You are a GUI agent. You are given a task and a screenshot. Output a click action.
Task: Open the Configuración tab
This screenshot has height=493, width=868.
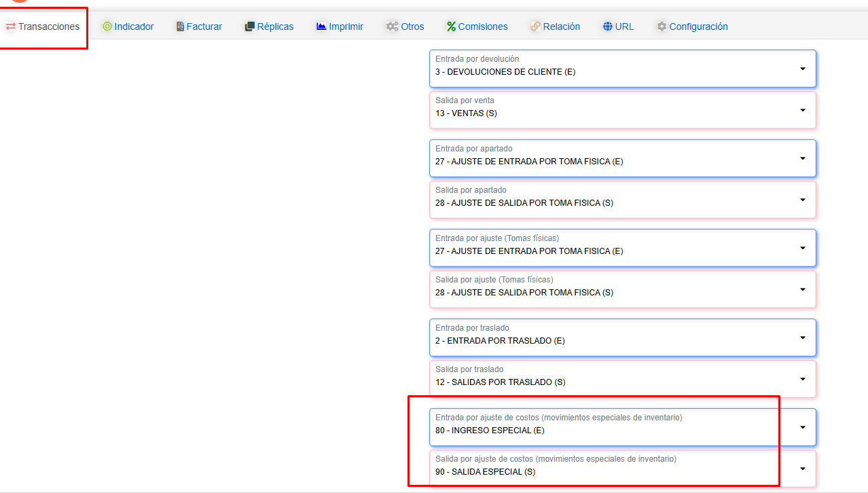(698, 26)
